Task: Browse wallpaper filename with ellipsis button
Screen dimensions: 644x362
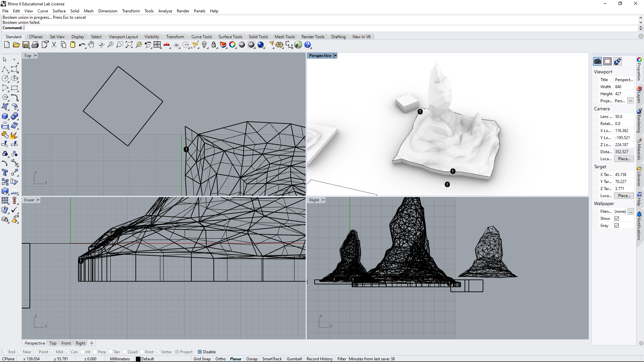Action: [631, 212]
